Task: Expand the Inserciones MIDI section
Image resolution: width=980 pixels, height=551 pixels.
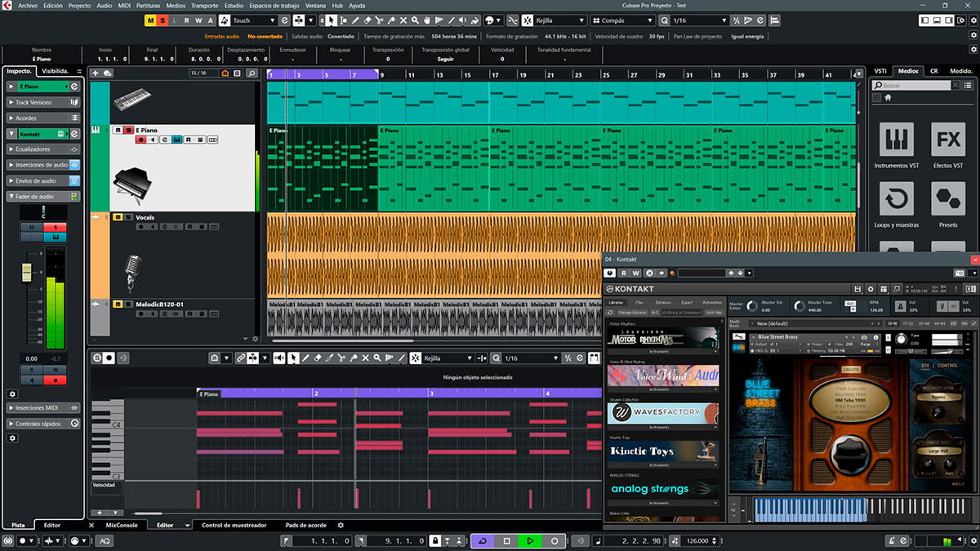Action: pos(43,407)
